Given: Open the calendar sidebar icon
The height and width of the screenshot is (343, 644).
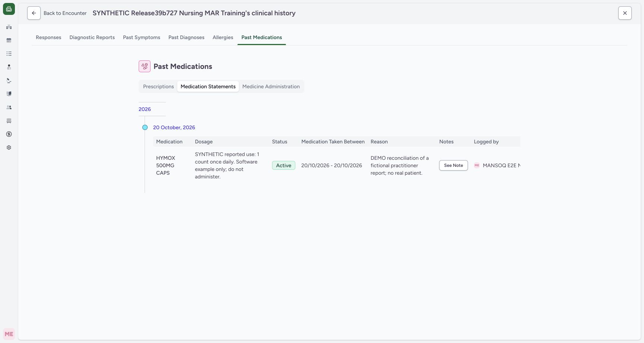Looking at the screenshot, I should tap(9, 40).
